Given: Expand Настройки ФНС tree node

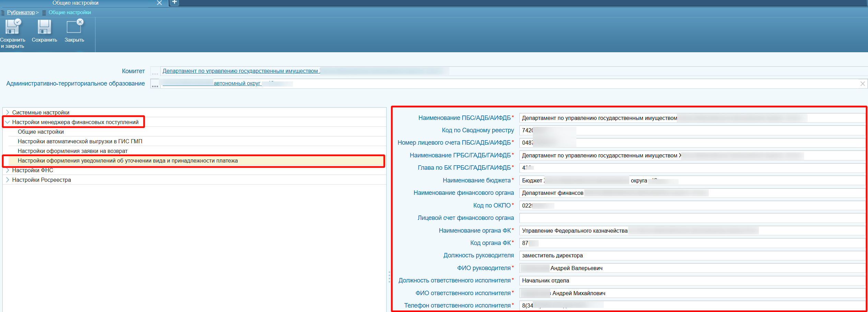Looking at the screenshot, I should [x=8, y=170].
